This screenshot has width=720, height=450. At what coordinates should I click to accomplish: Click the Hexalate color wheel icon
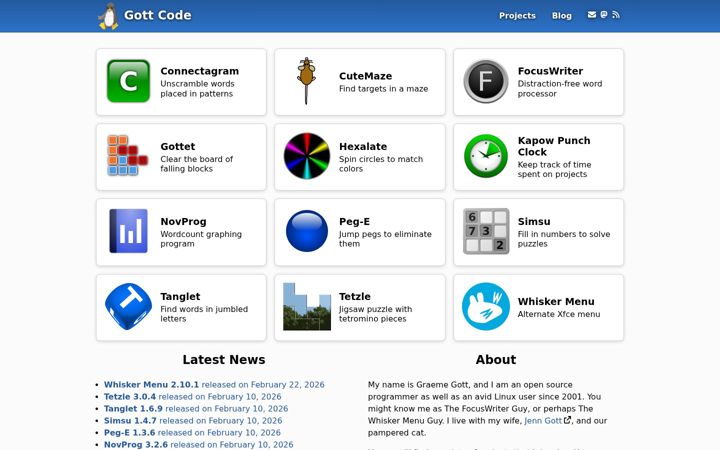(x=307, y=156)
